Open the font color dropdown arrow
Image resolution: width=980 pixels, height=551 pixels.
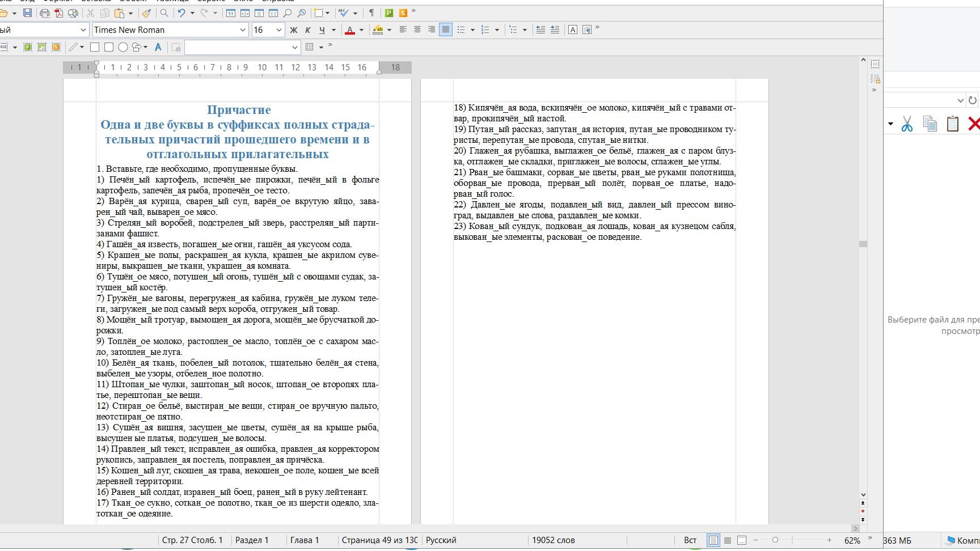click(x=361, y=30)
